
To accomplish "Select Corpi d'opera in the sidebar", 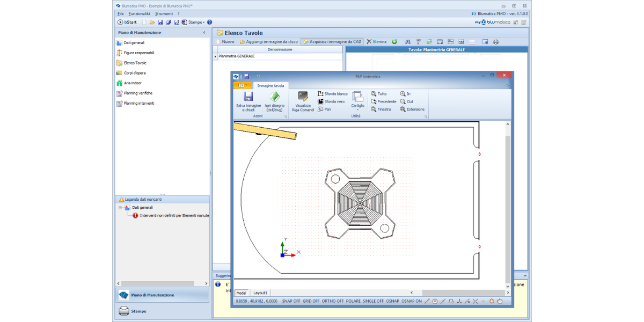I will pyautogui.click(x=134, y=73).
